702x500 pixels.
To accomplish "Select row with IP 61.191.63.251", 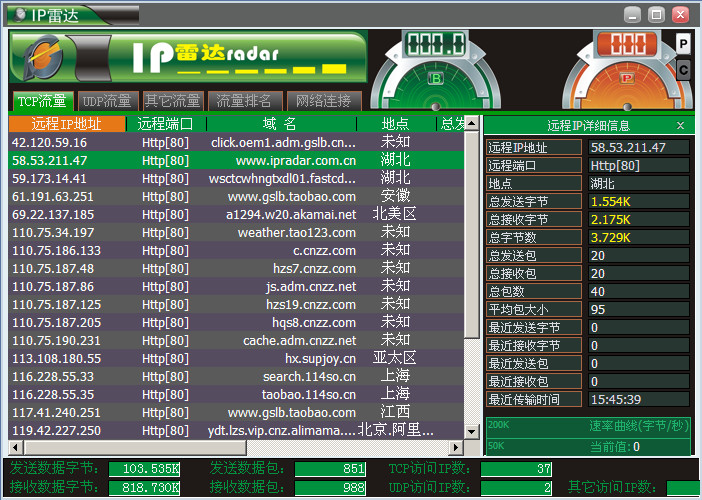I will coord(236,197).
